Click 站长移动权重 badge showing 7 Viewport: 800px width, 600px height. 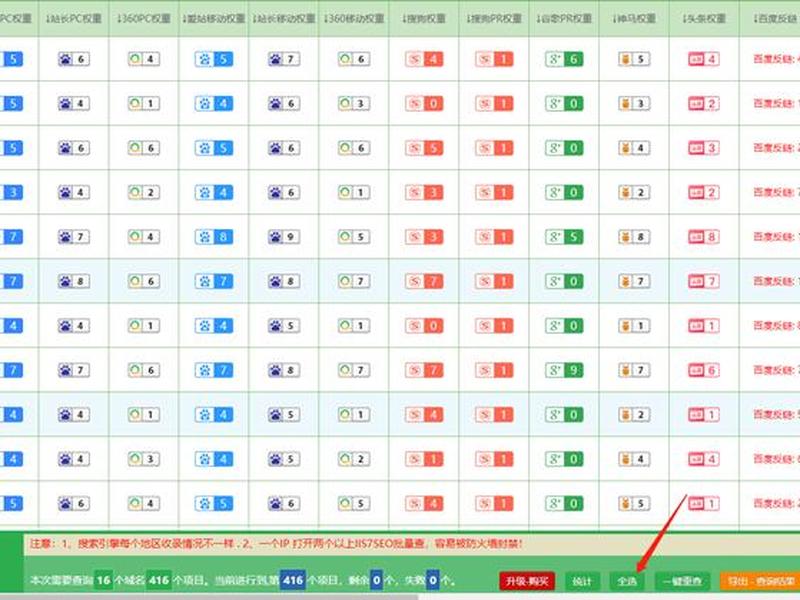point(284,59)
